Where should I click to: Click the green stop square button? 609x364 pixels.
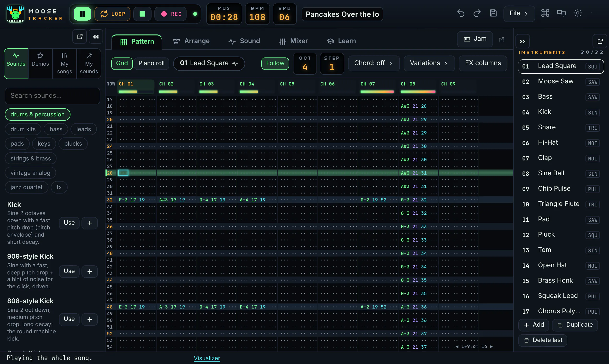pyautogui.click(x=142, y=14)
